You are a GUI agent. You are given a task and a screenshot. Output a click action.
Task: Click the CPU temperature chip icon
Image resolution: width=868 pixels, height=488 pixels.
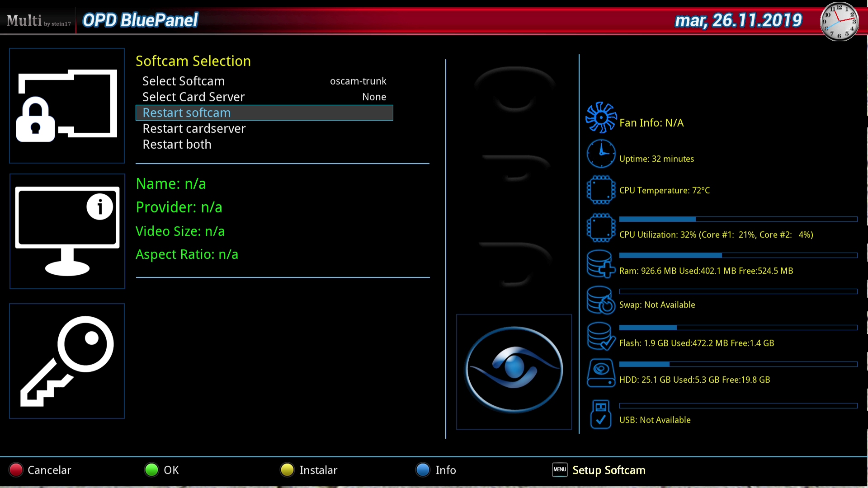point(601,190)
